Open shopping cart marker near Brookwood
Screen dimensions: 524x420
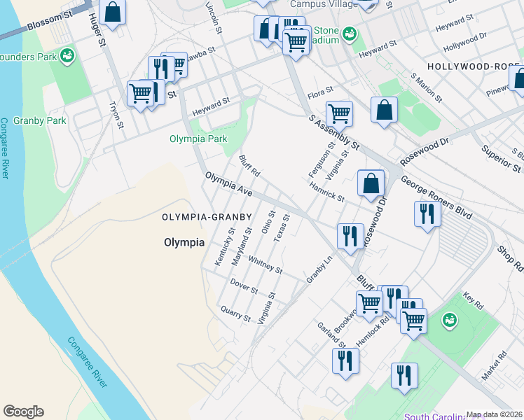click(369, 304)
